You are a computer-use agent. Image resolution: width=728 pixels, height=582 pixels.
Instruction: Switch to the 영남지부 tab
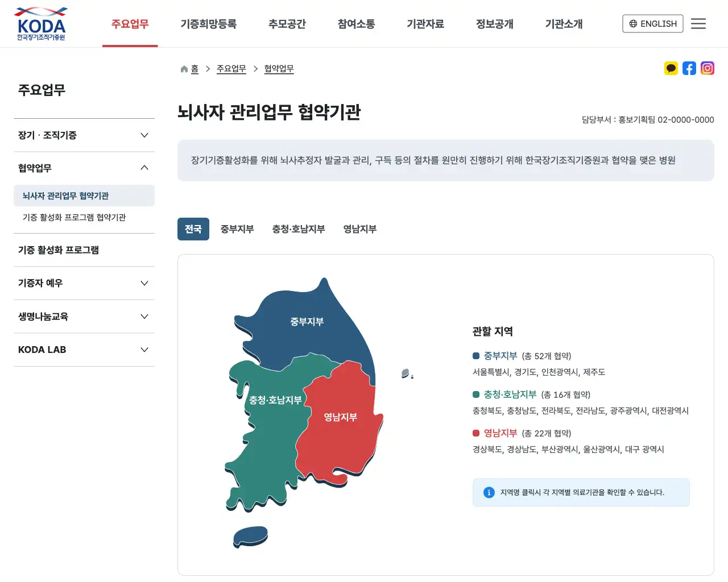coord(359,229)
